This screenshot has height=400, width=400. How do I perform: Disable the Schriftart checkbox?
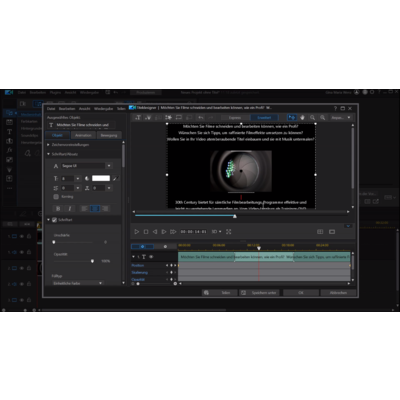click(x=54, y=220)
